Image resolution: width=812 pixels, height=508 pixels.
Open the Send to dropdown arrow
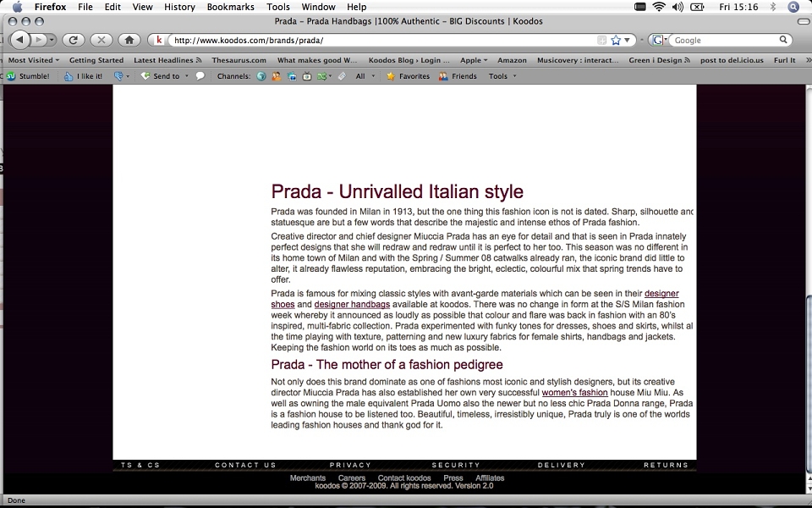[187, 76]
